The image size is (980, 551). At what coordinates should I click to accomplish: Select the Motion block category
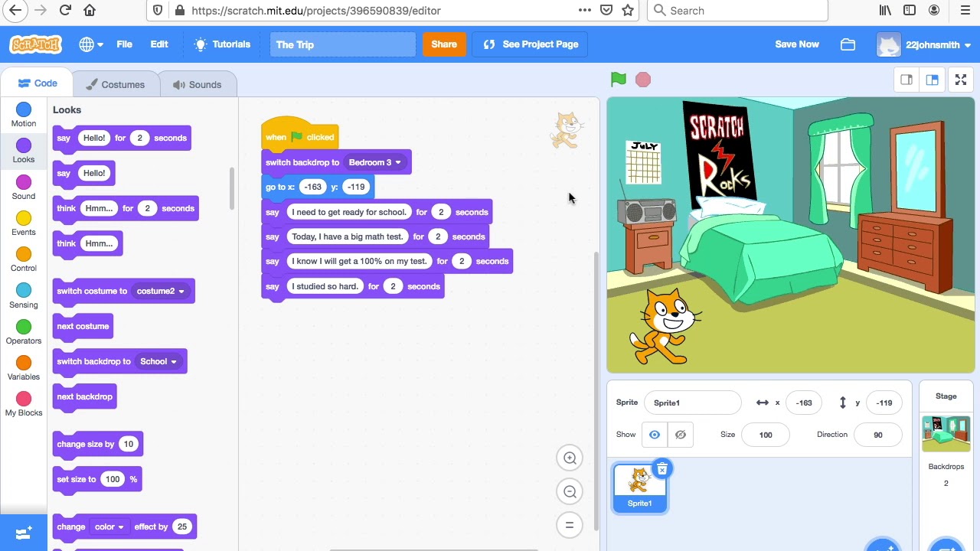click(x=24, y=116)
